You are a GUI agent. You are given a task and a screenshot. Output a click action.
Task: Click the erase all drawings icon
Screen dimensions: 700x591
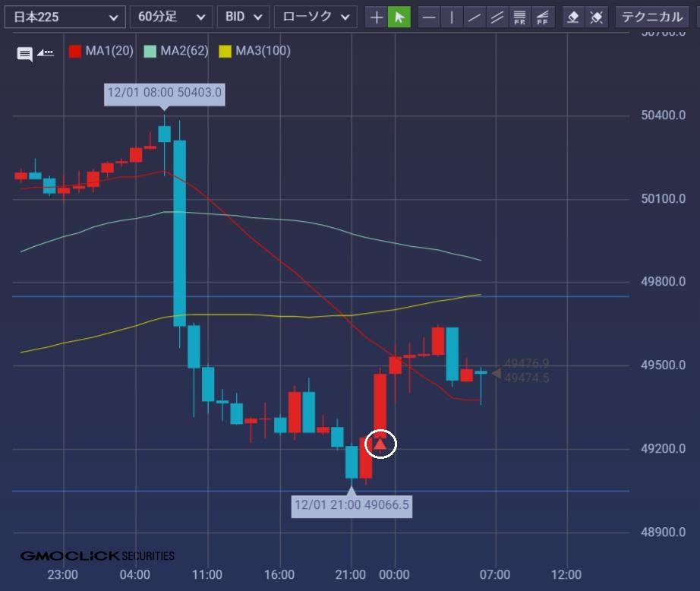tap(598, 17)
